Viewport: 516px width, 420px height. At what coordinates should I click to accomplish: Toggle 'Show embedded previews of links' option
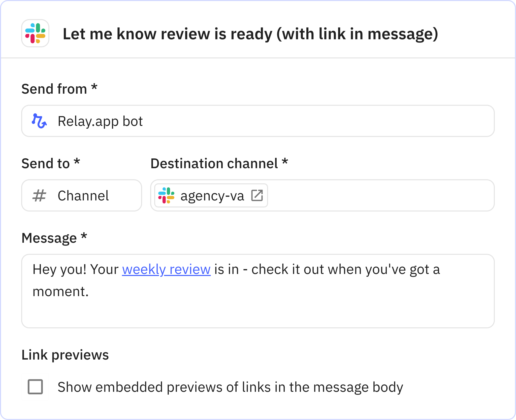click(x=36, y=387)
